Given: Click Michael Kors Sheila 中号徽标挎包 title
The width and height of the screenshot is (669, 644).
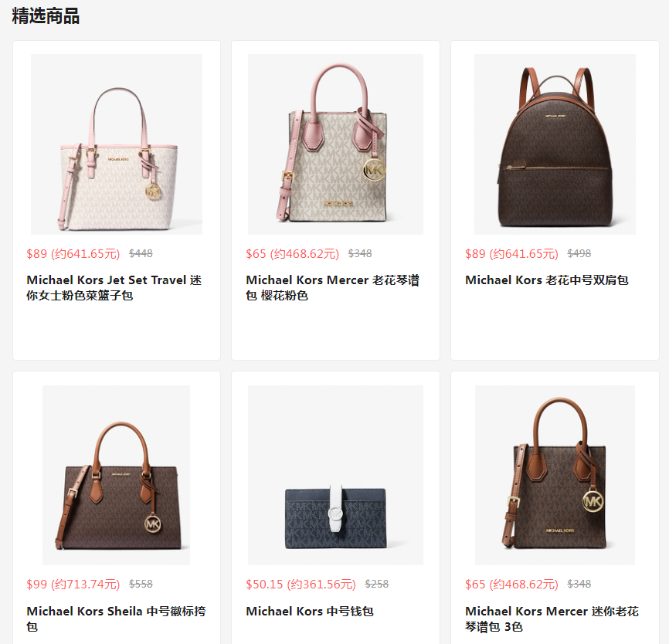Looking at the screenshot, I should [116, 619].
